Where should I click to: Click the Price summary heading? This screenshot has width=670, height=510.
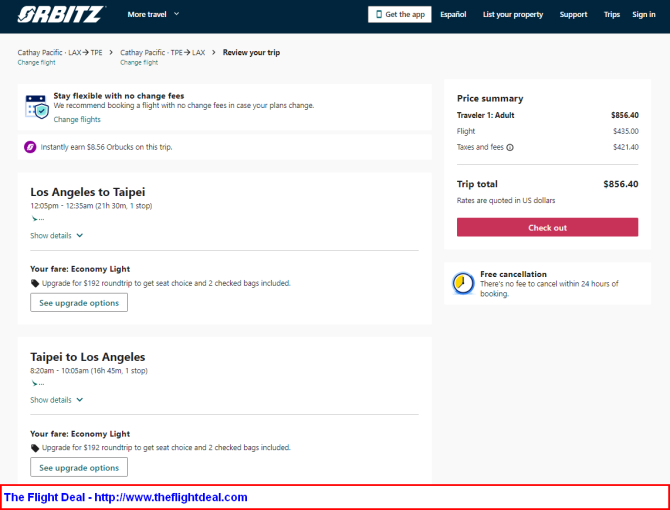(x=490, y=98)
